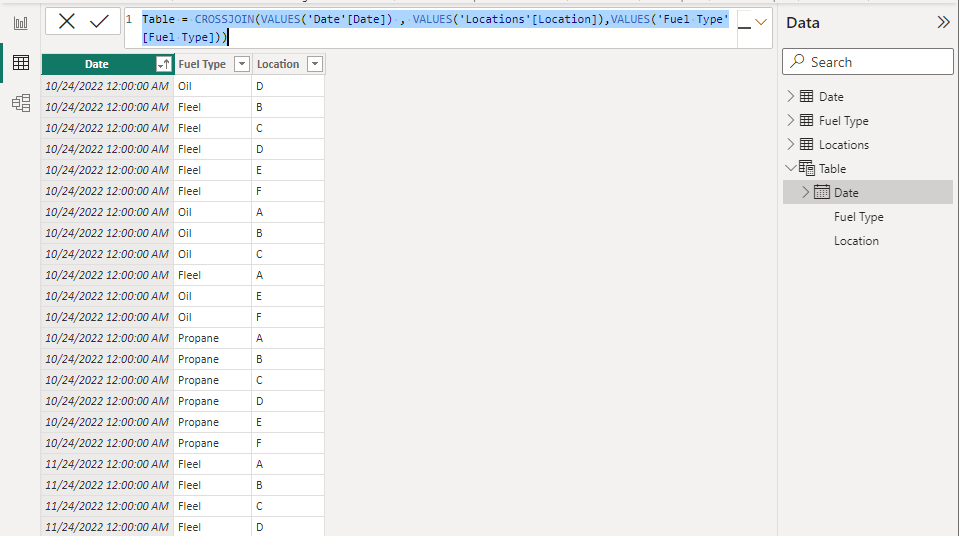Select the Date table in Data pane
The image size is (959, 536).
click(831, 97)
